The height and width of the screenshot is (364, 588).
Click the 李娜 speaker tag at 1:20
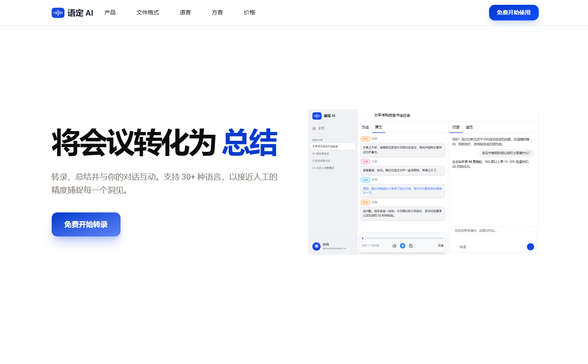(x=365, y=162)
